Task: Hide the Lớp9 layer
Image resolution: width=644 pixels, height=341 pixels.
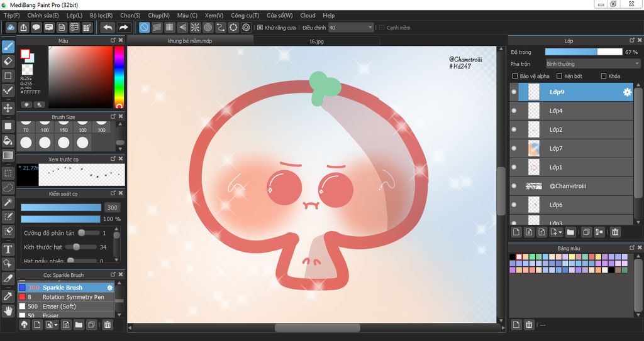Action: 514,92
